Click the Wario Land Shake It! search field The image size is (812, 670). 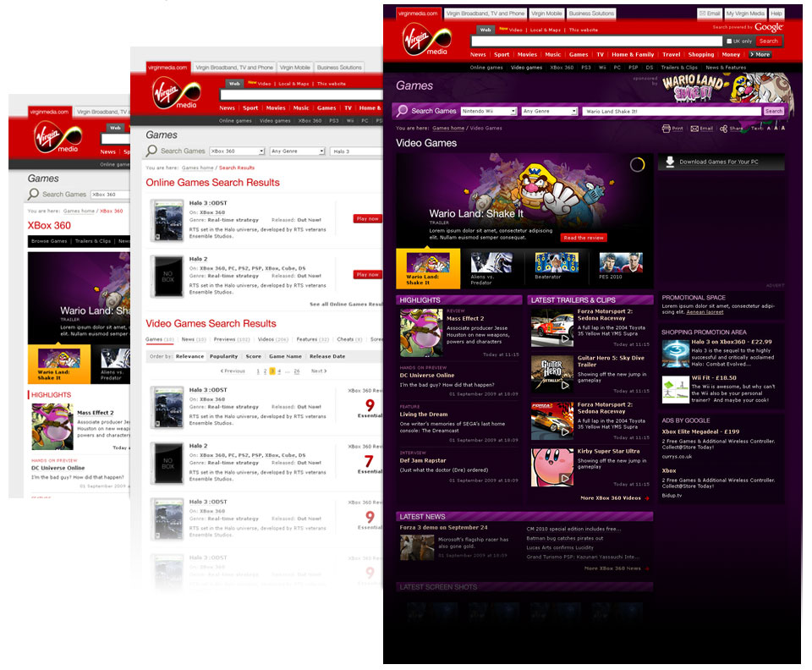point(672,111)
